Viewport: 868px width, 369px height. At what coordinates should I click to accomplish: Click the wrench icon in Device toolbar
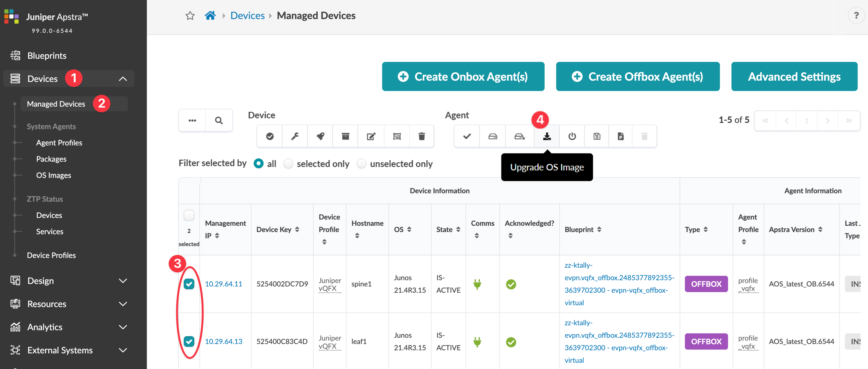tap(295, 136)
